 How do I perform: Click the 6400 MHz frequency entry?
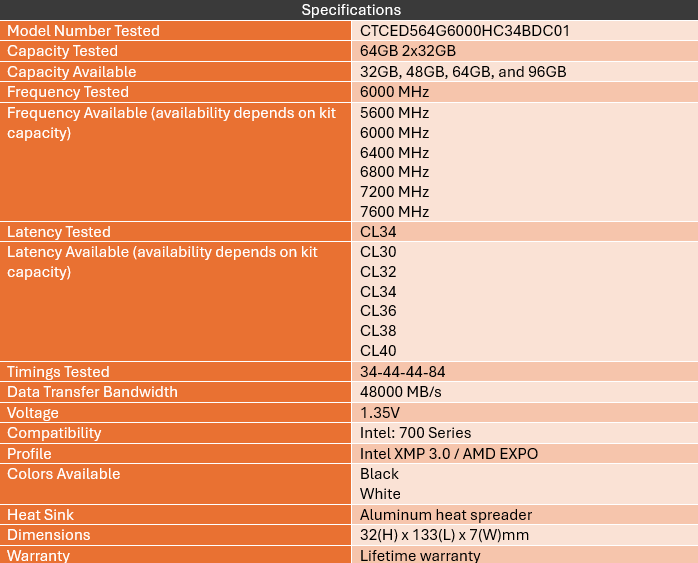pos(394,153)
